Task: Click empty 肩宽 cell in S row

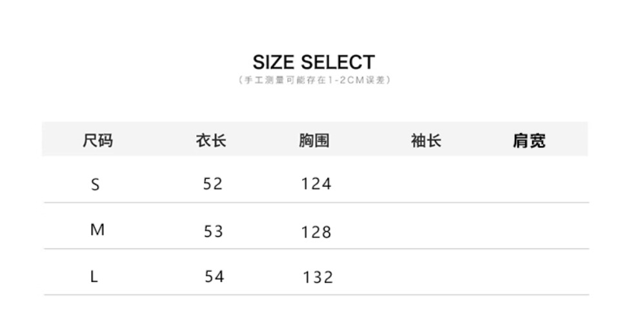Action: point(529,184)
